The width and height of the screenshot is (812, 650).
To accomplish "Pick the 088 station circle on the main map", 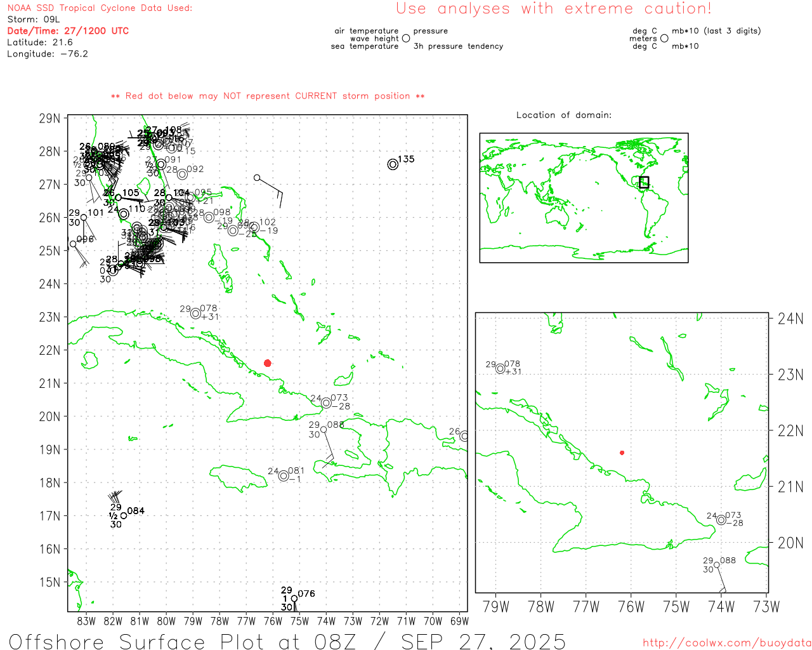I will click(x=324, y=430).
